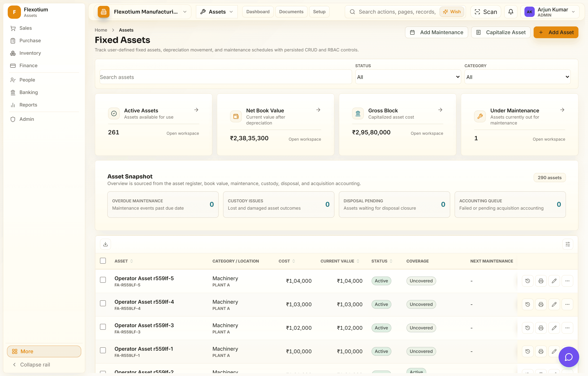Open the Accounting Queue snapshot tile
This screenshot has width=588, height=376.
[510, 205]
